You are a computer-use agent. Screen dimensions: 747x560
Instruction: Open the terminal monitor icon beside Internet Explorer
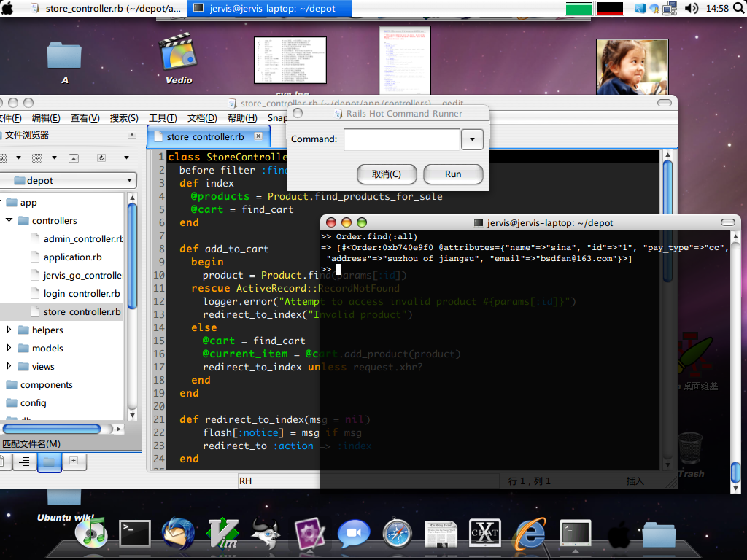pyautogui.click(x=576, y=533)
